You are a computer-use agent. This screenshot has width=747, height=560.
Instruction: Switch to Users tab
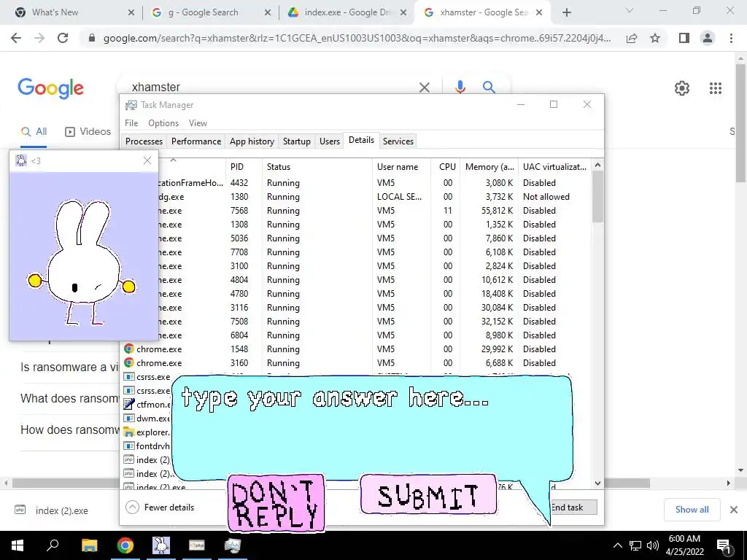[x=329, y=141]
